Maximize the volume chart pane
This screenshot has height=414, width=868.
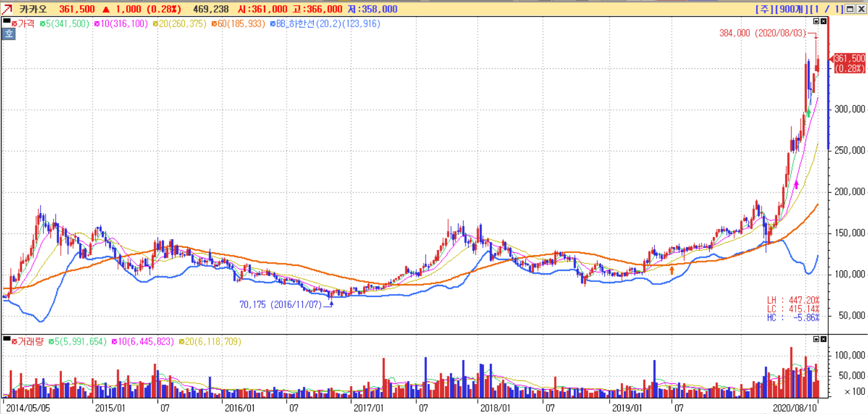[816, 339]
